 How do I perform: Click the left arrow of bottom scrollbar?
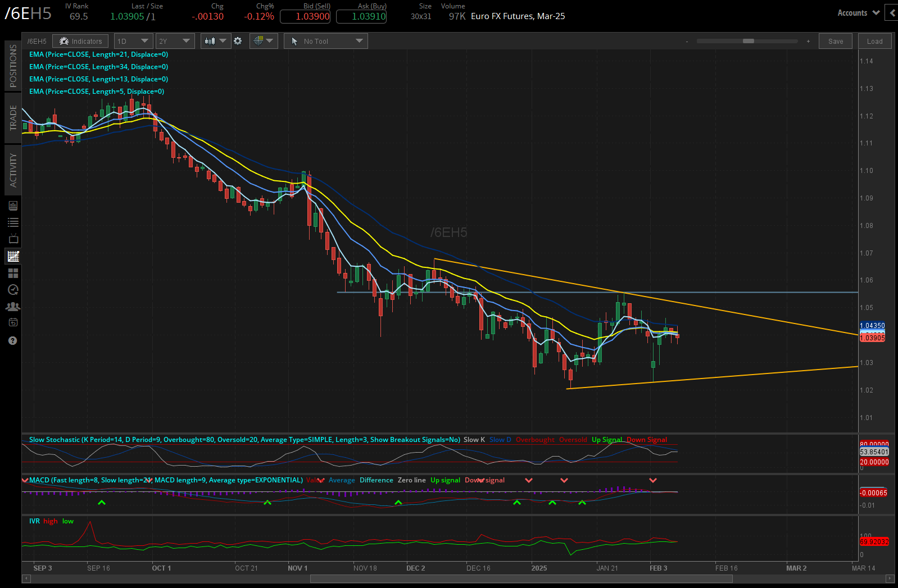pos(26,578)
